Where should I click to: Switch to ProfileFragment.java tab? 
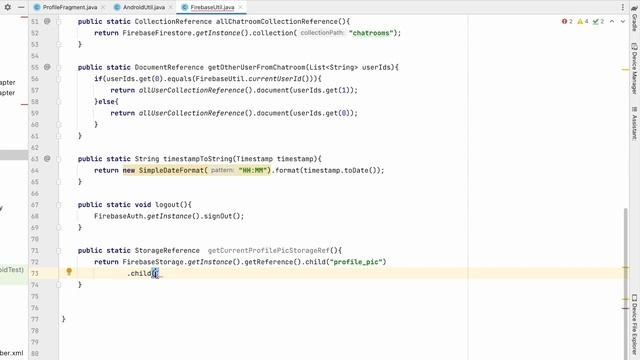[x=70, y=7]
